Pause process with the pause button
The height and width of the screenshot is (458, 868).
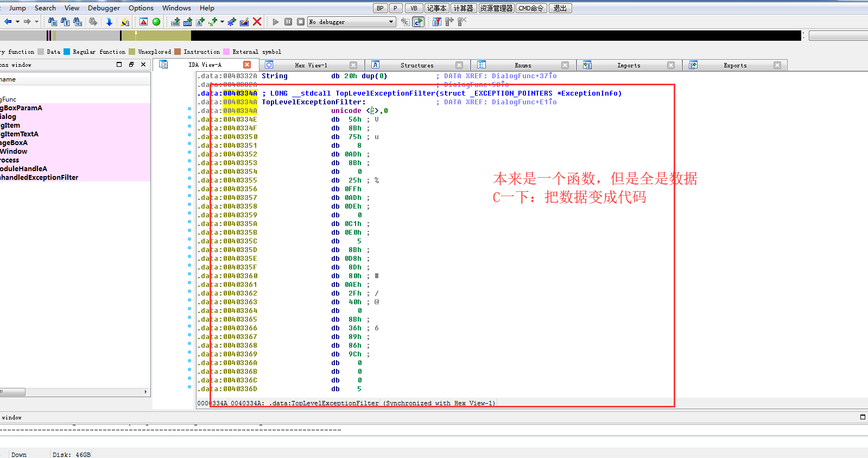[288, 22]
